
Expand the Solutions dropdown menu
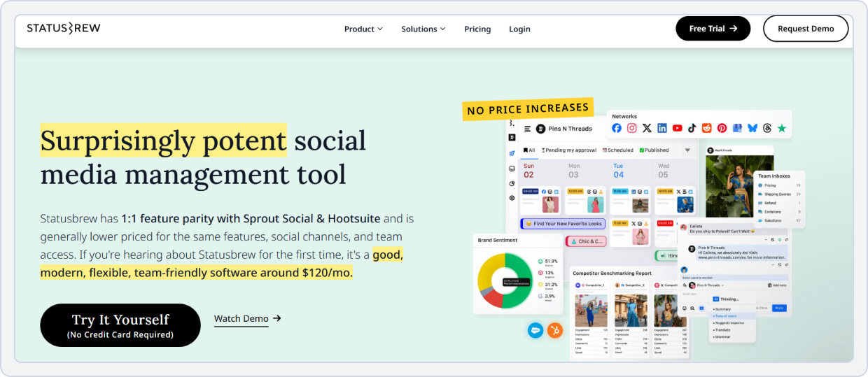tap(423, 29)
